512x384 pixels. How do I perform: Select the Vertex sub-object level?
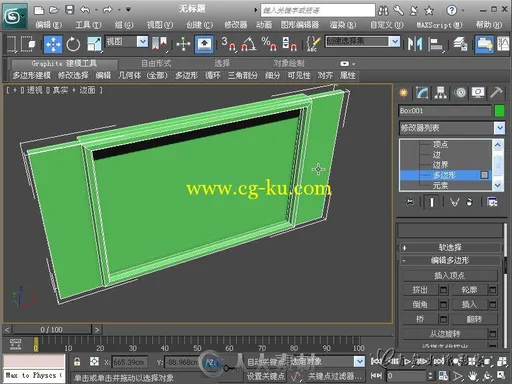tap(440, 145)
